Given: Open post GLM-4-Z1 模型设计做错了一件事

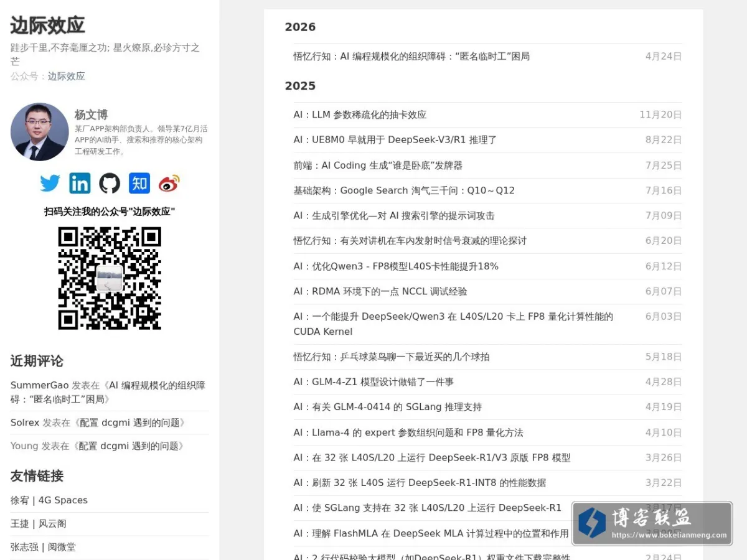Looking at the screenshot, I should (x=374, y=381).
